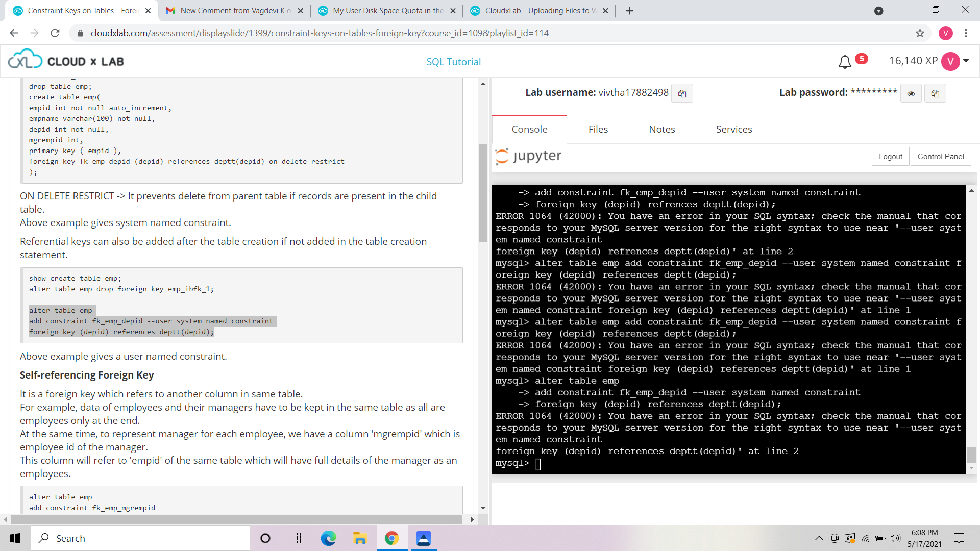The height and width of the screenshot is (551, 980).
Task: Go forward in browser history
Action: click(x=35, y=33)
